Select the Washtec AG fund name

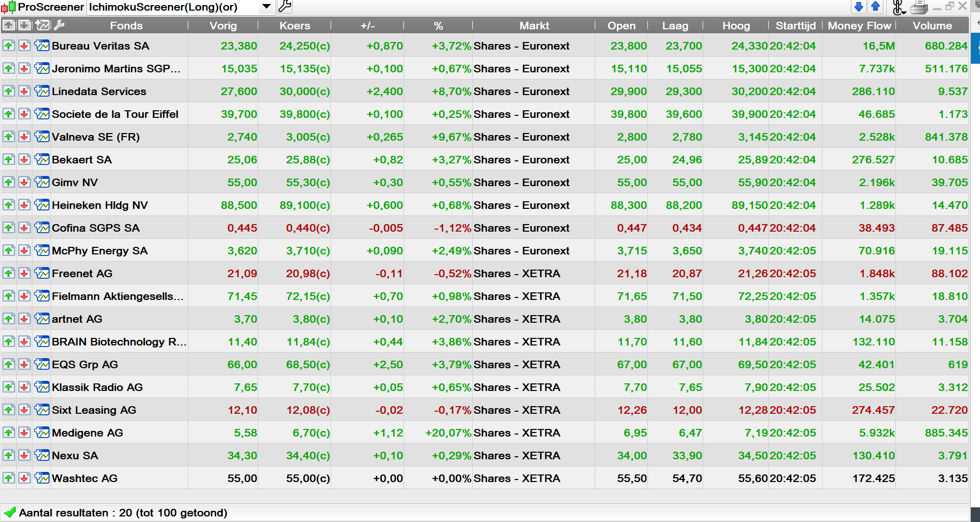[x=85, y=478]
